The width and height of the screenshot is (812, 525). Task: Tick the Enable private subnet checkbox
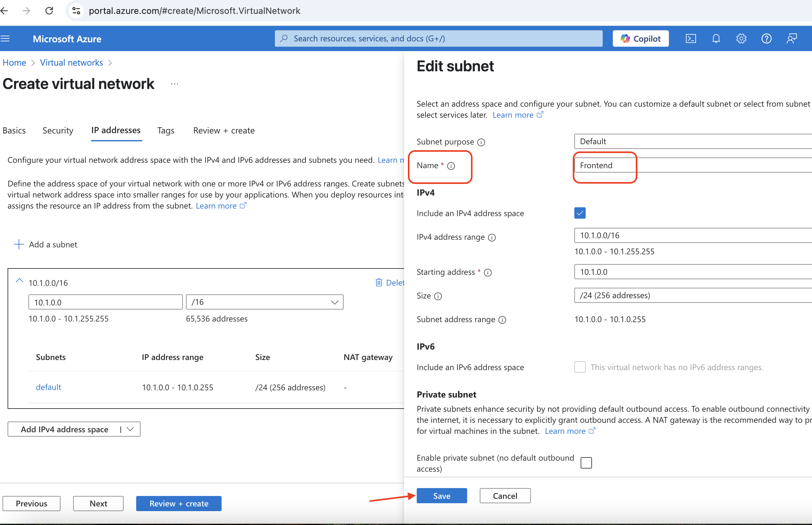(586, 463)
